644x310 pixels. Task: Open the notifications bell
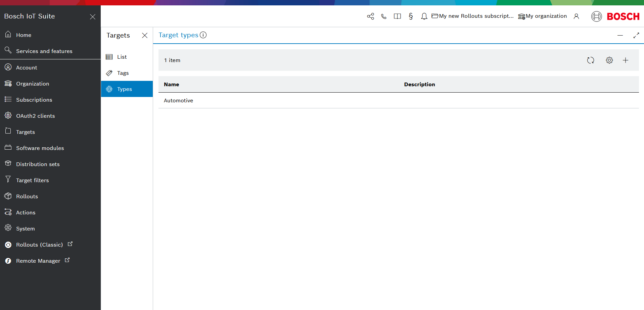(x=424, y=16)
